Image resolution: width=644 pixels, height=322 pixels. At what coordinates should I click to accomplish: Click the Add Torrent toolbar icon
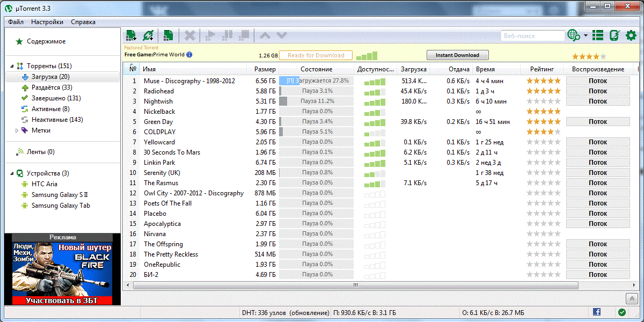131,35
